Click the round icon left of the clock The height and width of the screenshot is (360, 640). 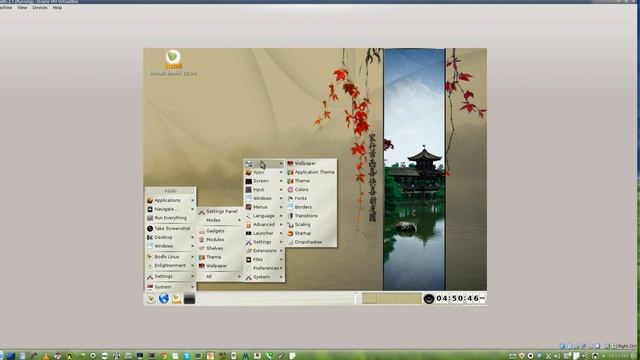pyautogui.click(x=429, y=299)
